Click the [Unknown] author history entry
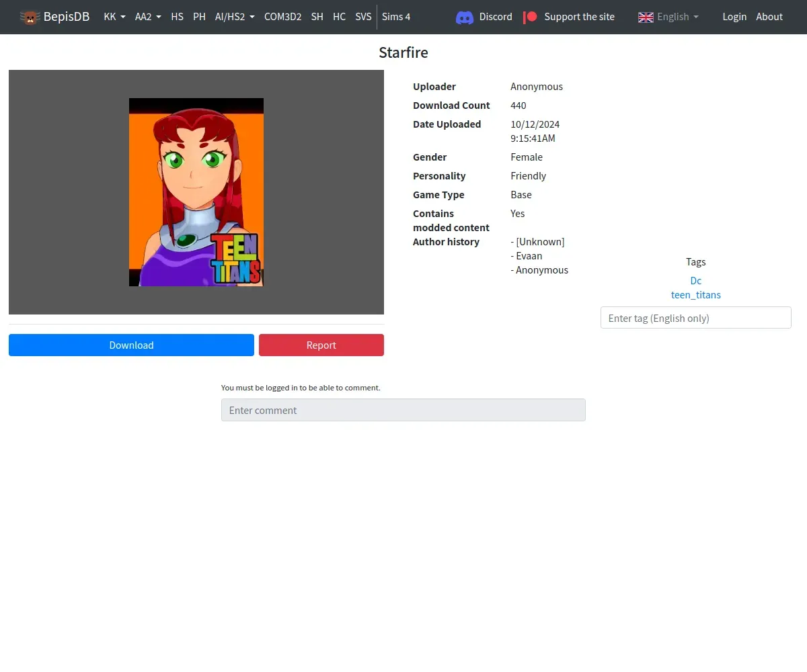This screenshot has height=672, width=807. [x=538, y=242]
